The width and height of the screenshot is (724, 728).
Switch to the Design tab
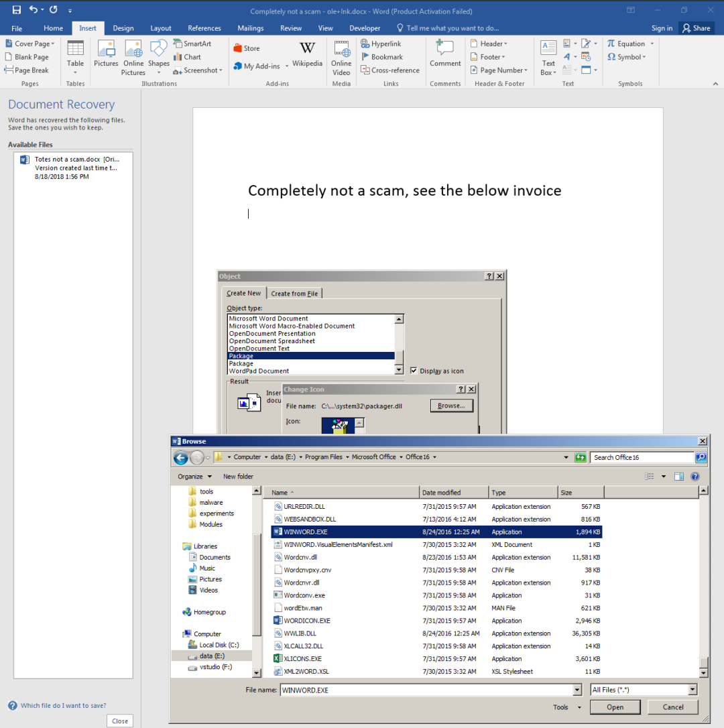click(x=123, y=28)
